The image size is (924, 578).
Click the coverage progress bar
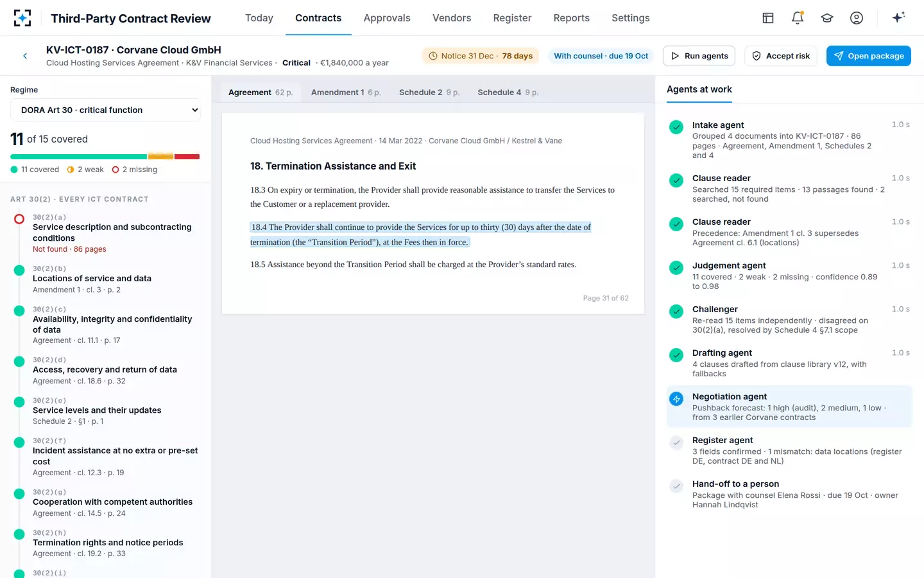(105, 157)
